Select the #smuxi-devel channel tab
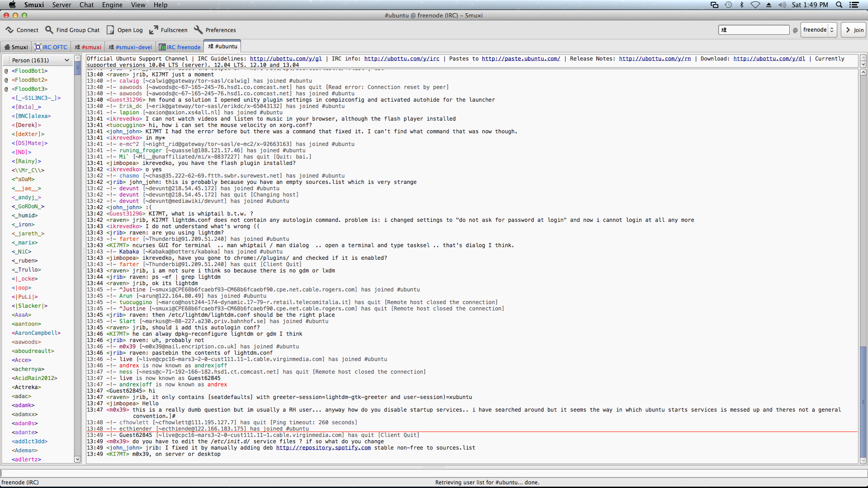 tap(130, 47)
